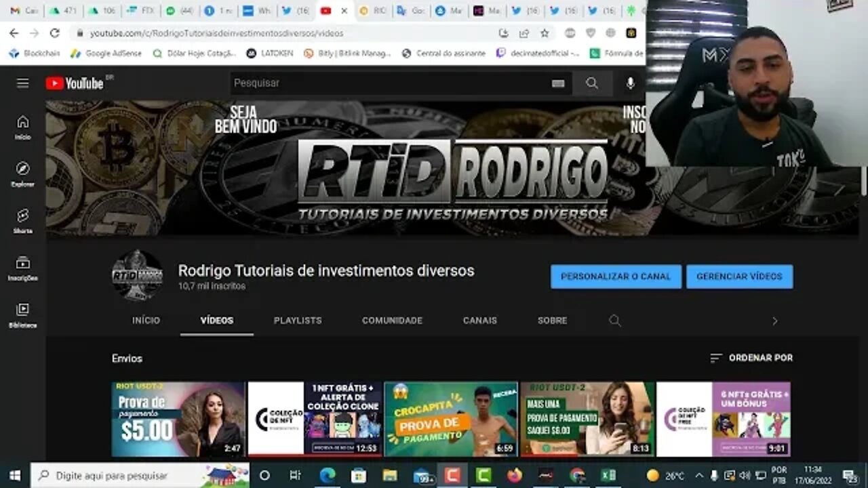Click the channel avatar image
868x488 pixels.
(138, 276)
